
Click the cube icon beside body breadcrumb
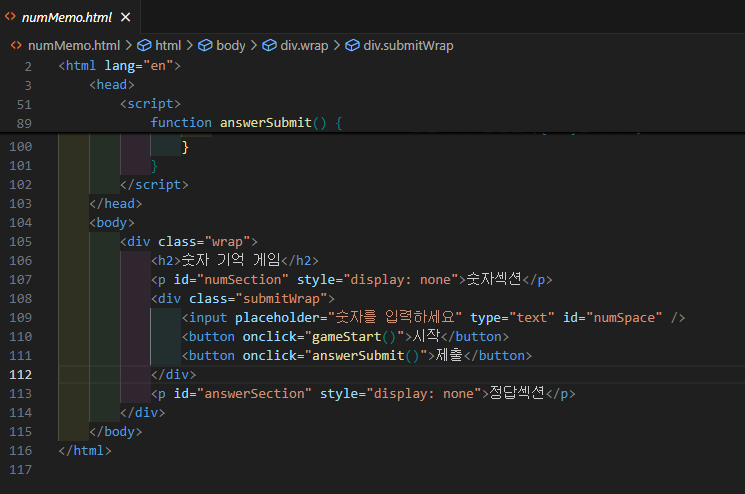coord(205,45)
